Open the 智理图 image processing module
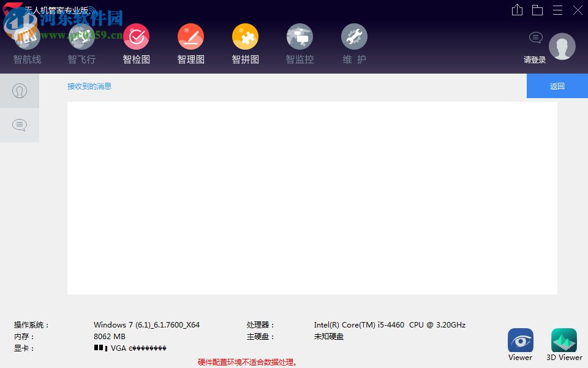 (x=190, y=43)
